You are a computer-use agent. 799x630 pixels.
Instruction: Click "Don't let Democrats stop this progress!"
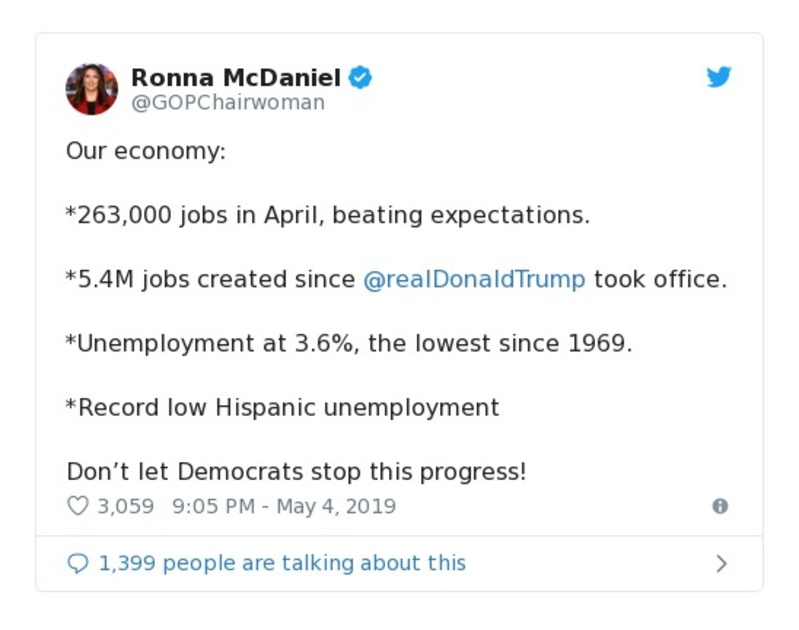click(x=296, y=471)
